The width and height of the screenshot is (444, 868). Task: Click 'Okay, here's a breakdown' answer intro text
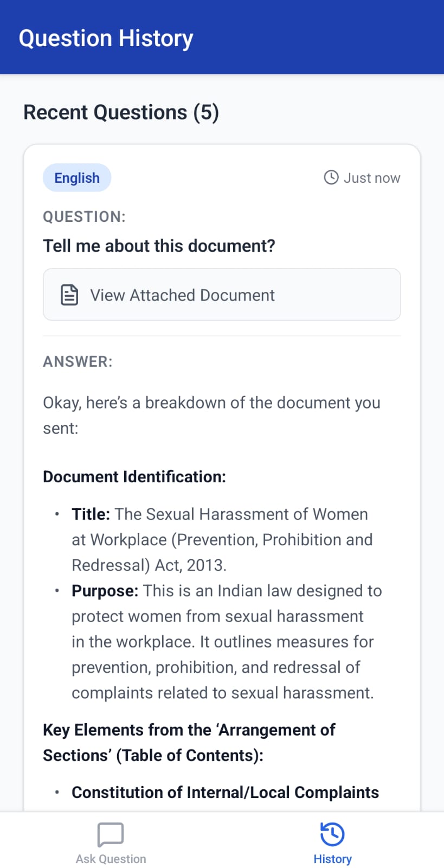(x=212, y=416)
